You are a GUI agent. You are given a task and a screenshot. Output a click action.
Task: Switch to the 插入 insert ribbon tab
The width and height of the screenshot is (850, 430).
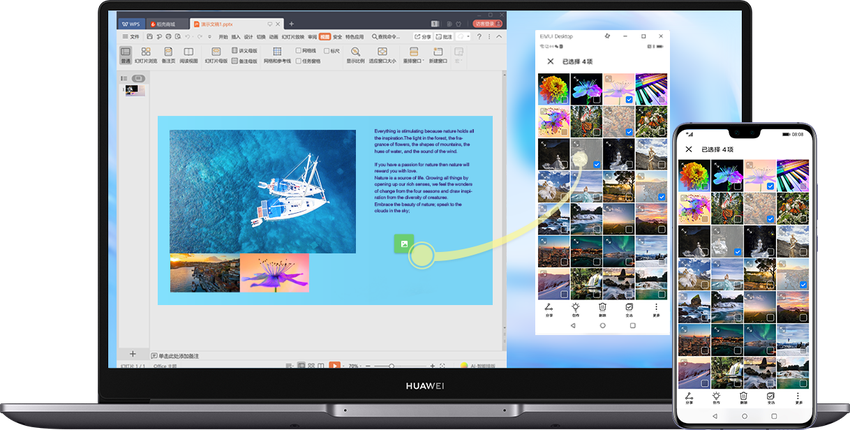(235, 36)
